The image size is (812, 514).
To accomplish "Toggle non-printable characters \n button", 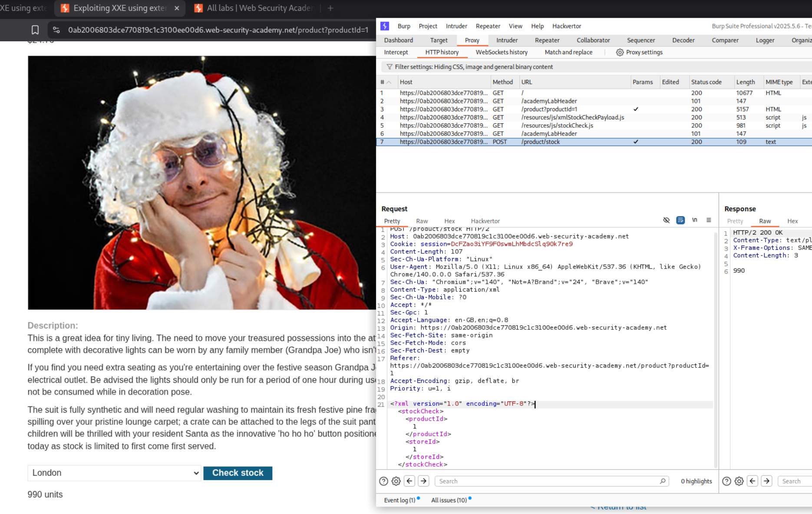I will pyautogui.click(x=695, y=220).
